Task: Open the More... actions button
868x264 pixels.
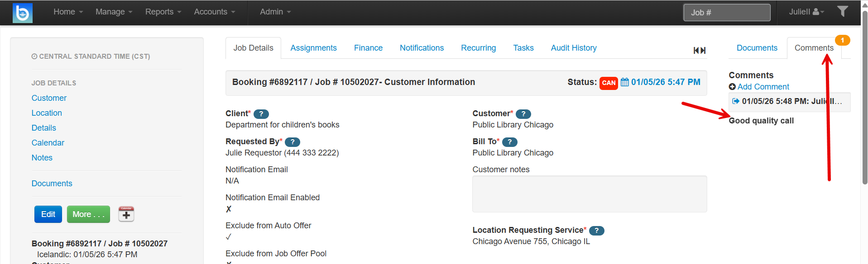Action: tap(88, 214)
